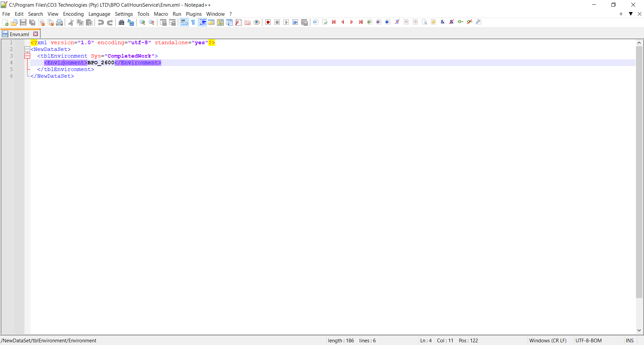Toggle Show All Characters pilcrow
The image size is (644, 345).
tap(193, 22)
